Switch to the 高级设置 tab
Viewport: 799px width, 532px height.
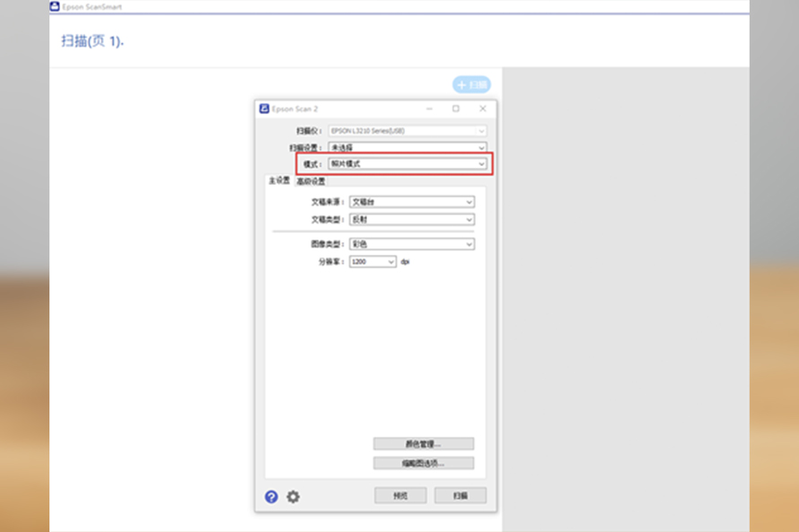click(311, 181)
